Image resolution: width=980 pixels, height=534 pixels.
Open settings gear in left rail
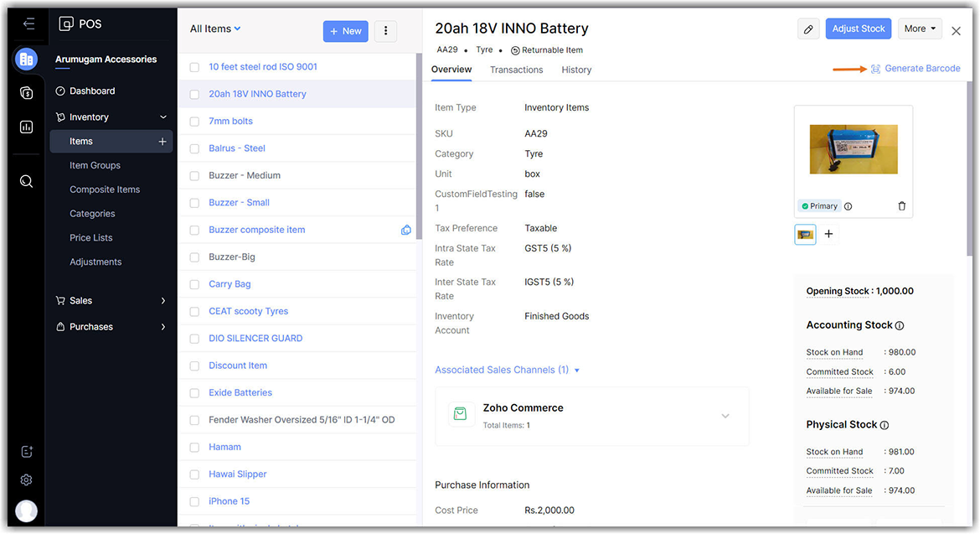pyautogui.click(x=26, y=480)
